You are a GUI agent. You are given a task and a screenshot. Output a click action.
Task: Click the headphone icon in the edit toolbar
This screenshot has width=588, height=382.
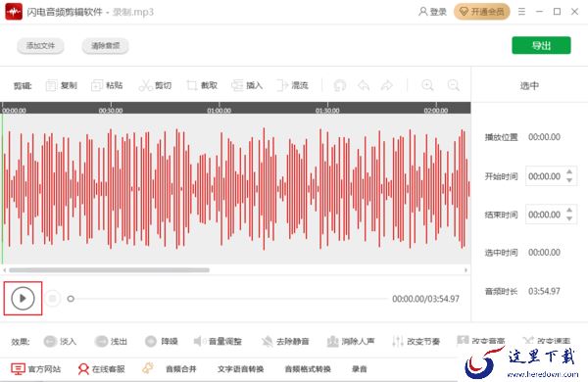[340, 85]
